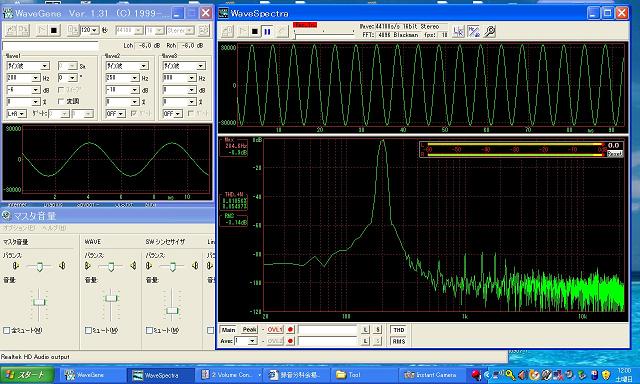Click the rightmost settings icon in WaveGene toolbar

(x=204, y=30)
